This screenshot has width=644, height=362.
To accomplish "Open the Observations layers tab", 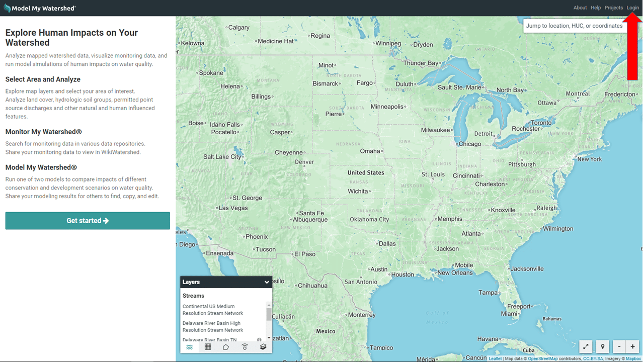I will 245,346.
